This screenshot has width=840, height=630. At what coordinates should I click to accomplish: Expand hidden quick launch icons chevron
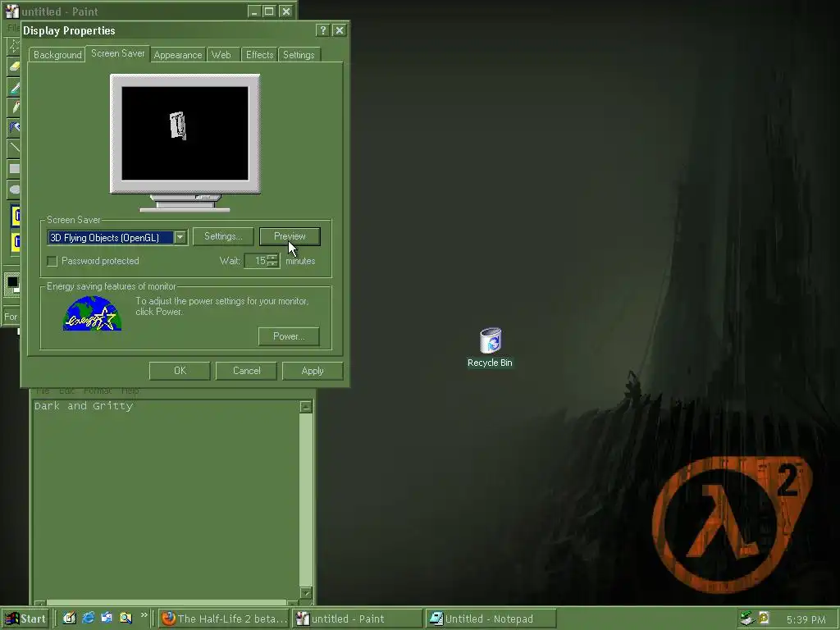pos(144,615)
